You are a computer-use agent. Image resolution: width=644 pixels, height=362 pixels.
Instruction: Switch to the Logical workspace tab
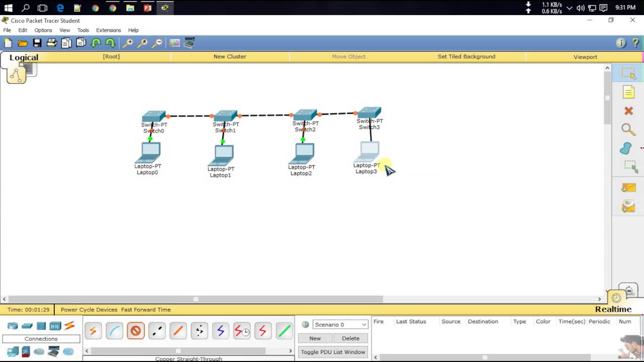24,57
